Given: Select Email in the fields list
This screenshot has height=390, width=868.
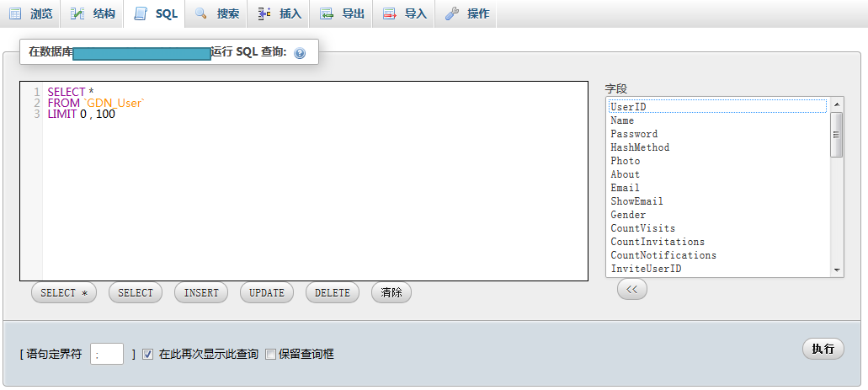Looking at the screenshot, I should coord(718,188).
